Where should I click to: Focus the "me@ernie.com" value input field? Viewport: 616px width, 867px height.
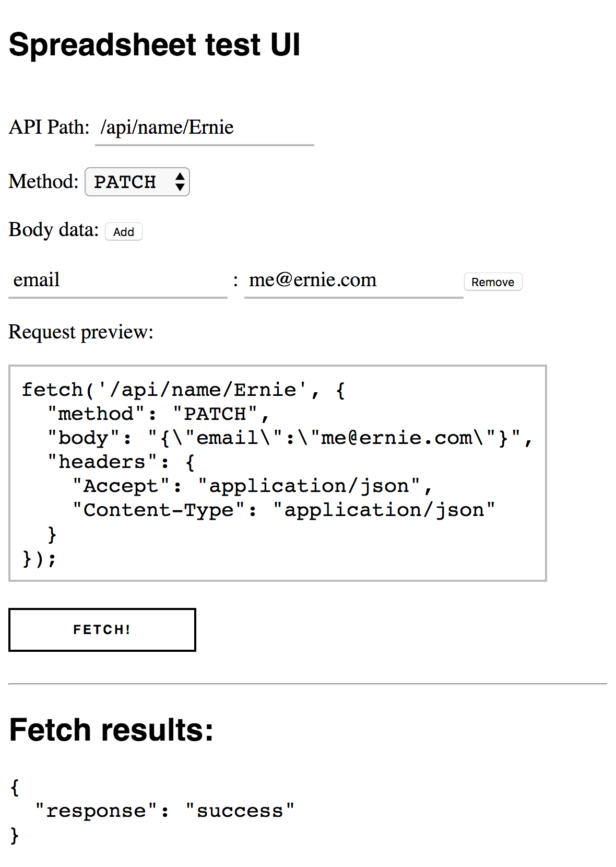[353, 280]
